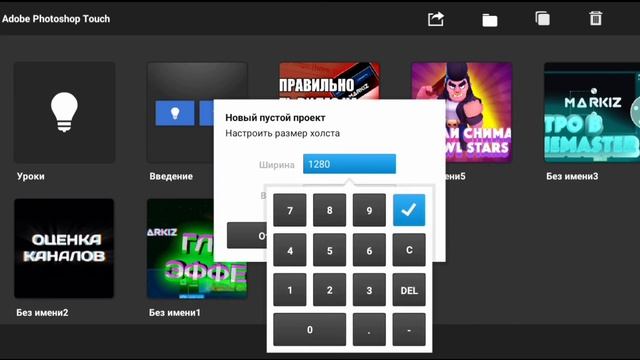Click the Уроки label
This screenshot has height=360, width=640.
tap(31, 176)
